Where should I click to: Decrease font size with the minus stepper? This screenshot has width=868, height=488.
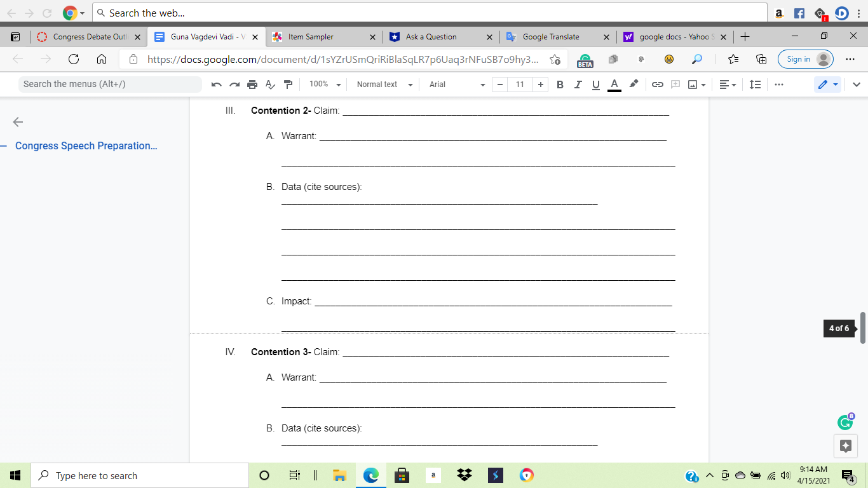click(501, 84)
